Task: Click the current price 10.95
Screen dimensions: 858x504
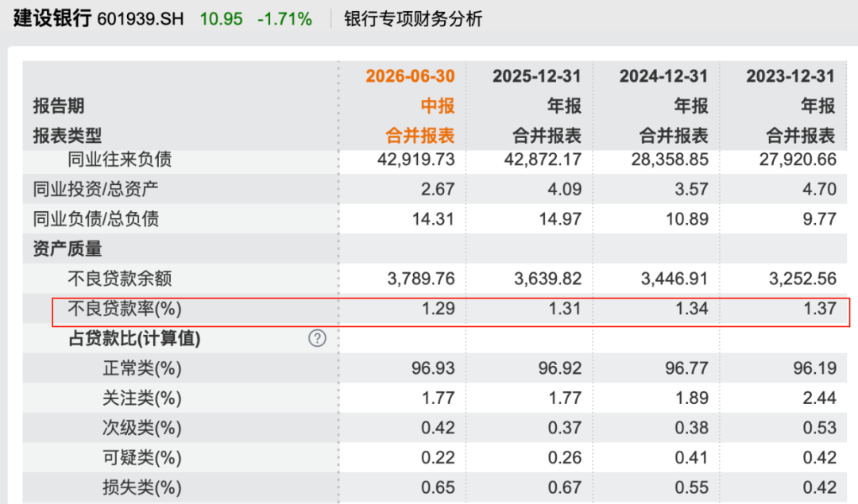Action: click(x=221, y=19)
